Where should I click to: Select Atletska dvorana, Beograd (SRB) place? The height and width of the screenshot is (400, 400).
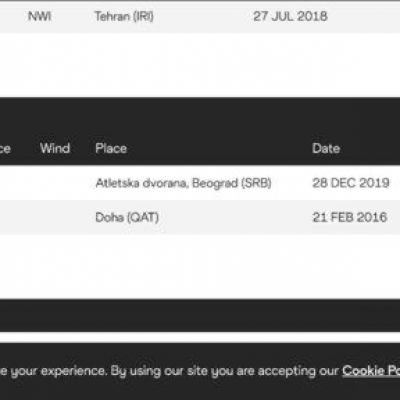183,183
